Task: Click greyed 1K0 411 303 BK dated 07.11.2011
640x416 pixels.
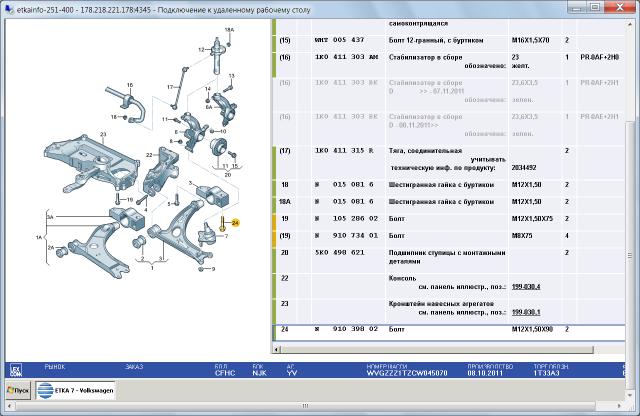Action: (x=346, y=83)
